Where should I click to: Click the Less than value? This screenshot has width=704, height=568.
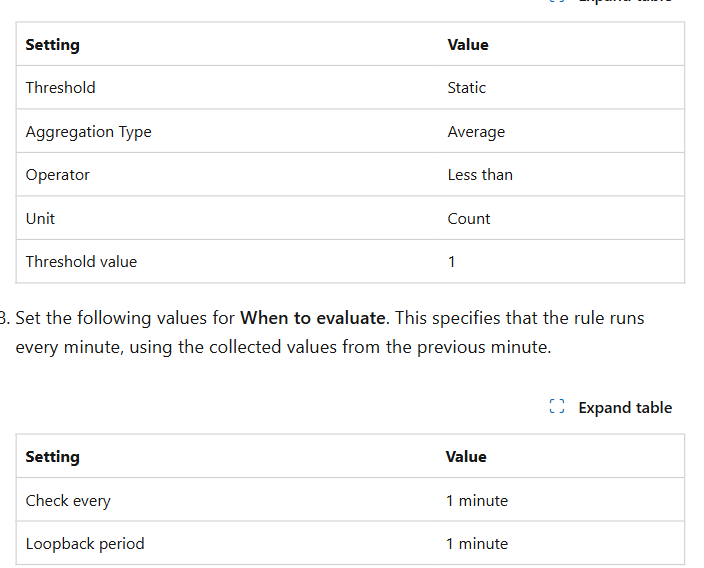(x=480, y=175)
